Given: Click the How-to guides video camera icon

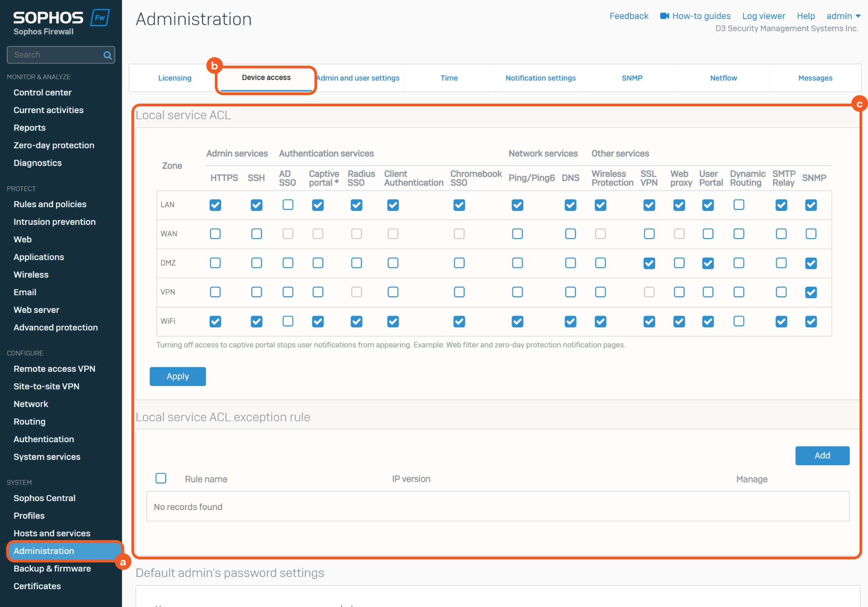Looking at the screenshot, I should (x=664, y=16).
